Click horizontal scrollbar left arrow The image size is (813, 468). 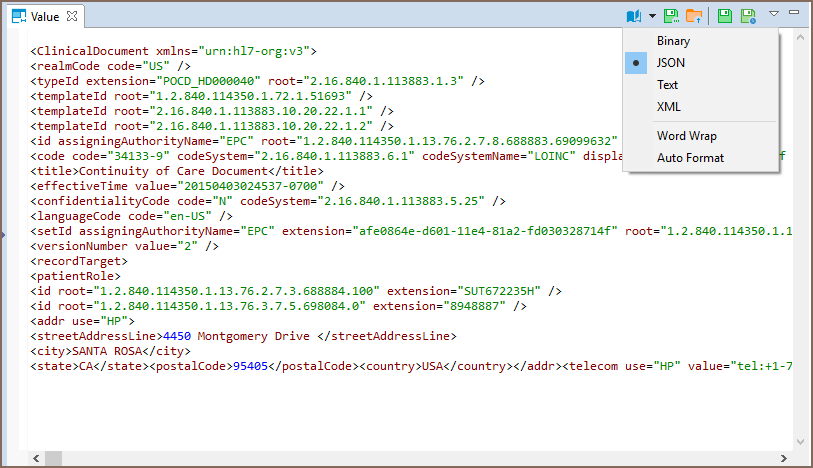click(x=34, y=457)
